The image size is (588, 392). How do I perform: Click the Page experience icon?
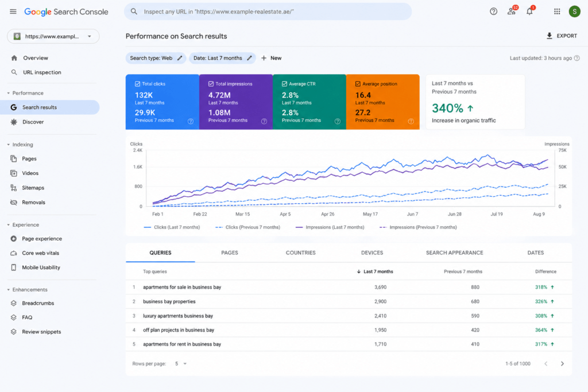(x=14, y=239)
